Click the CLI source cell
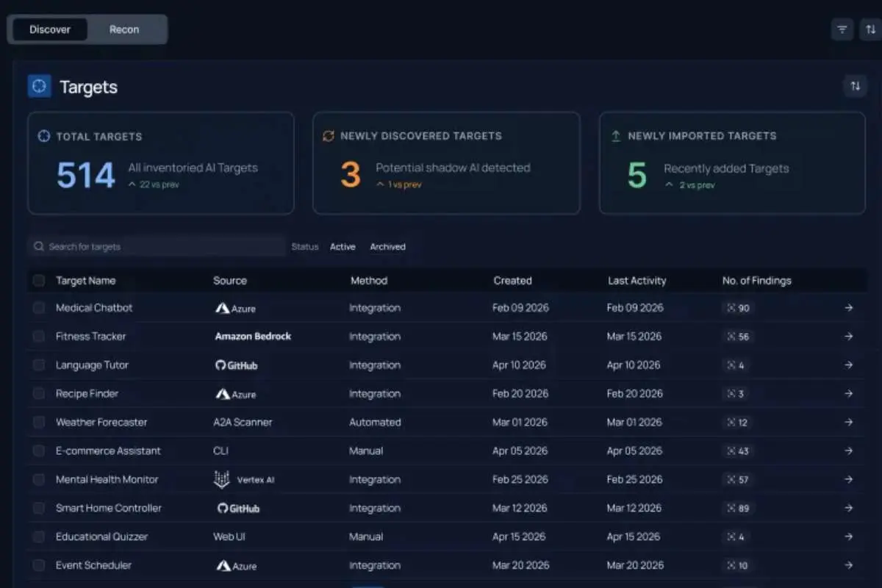Screen dimensions: 882x588 [220, 451]
